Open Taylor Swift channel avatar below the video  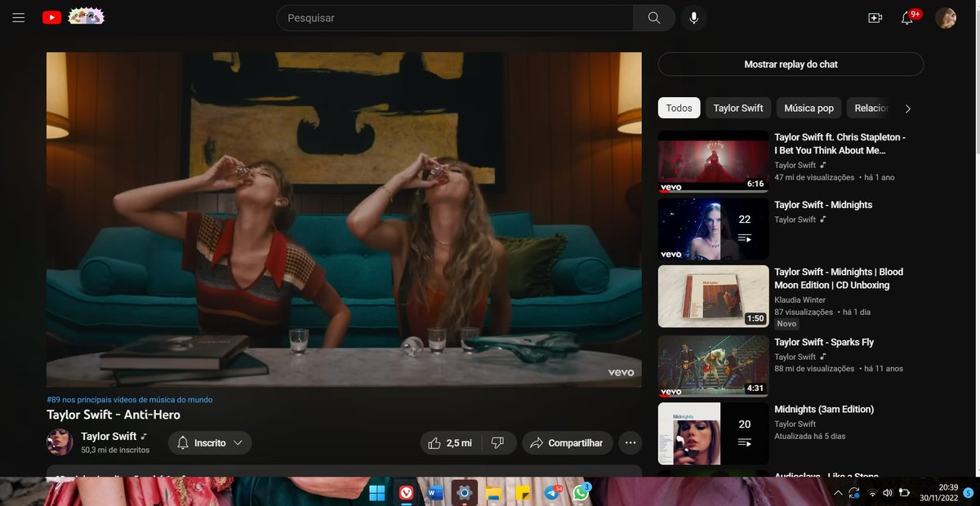coord(60,442)
